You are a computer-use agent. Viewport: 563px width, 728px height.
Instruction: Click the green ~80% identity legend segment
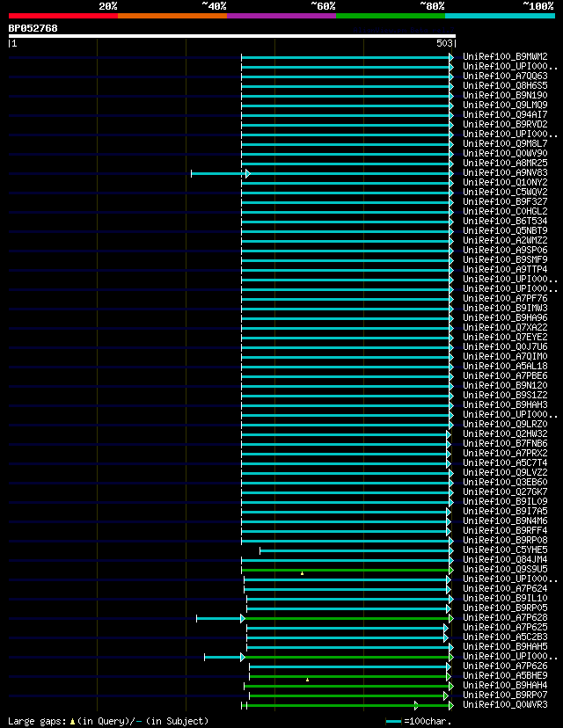pyautogui.click(x=391, y=16)
